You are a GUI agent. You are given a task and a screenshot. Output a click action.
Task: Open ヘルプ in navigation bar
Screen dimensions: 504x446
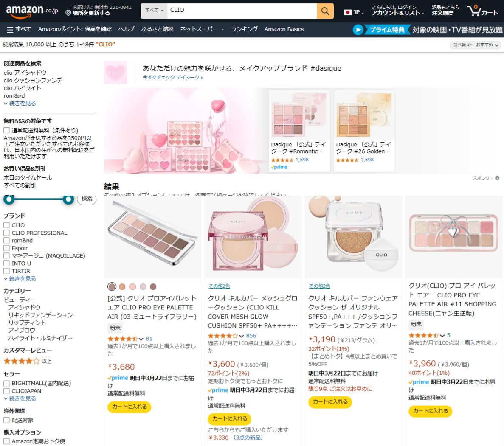click(x=126, y=29)
